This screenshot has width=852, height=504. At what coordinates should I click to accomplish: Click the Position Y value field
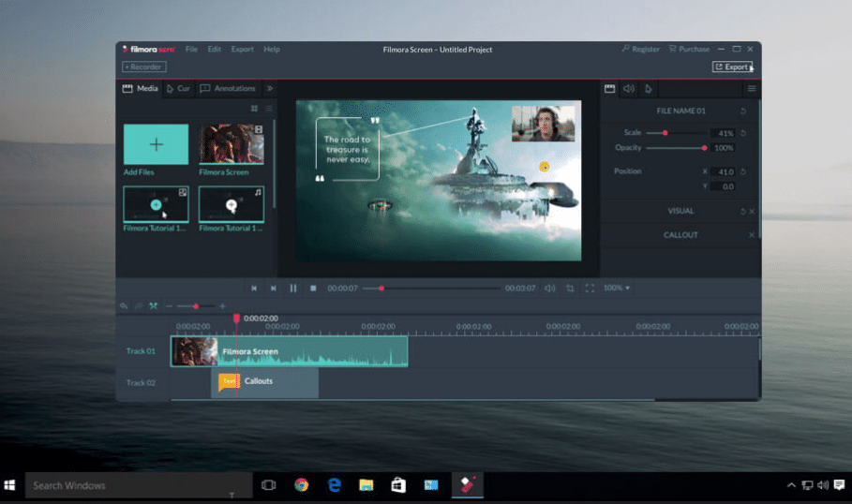point(724,186)
